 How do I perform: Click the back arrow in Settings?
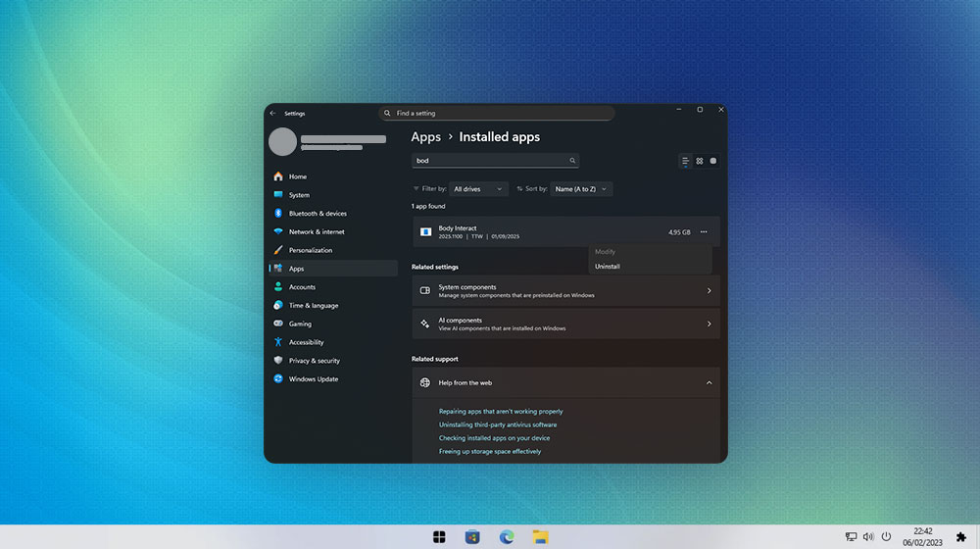pyautogui.click(x=272, y=114)
